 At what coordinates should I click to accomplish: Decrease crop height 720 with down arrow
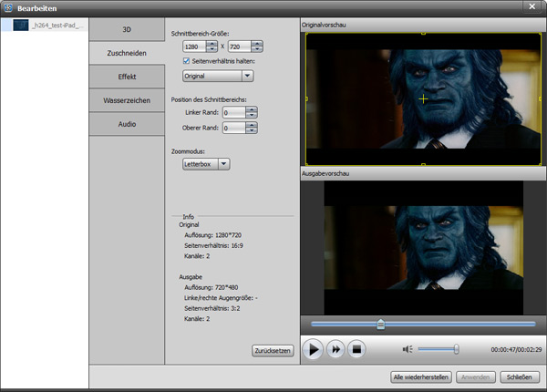[257, 49]
